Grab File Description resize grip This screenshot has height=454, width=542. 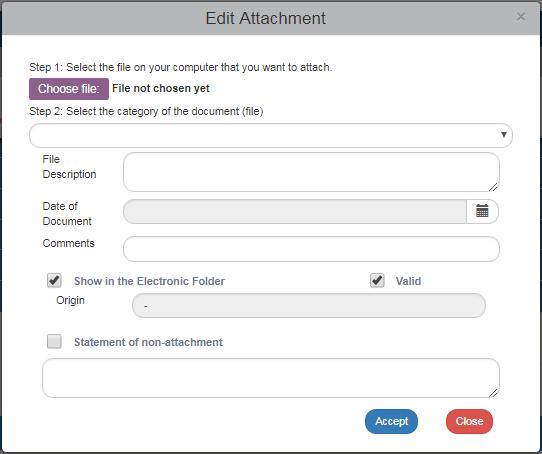493,187
